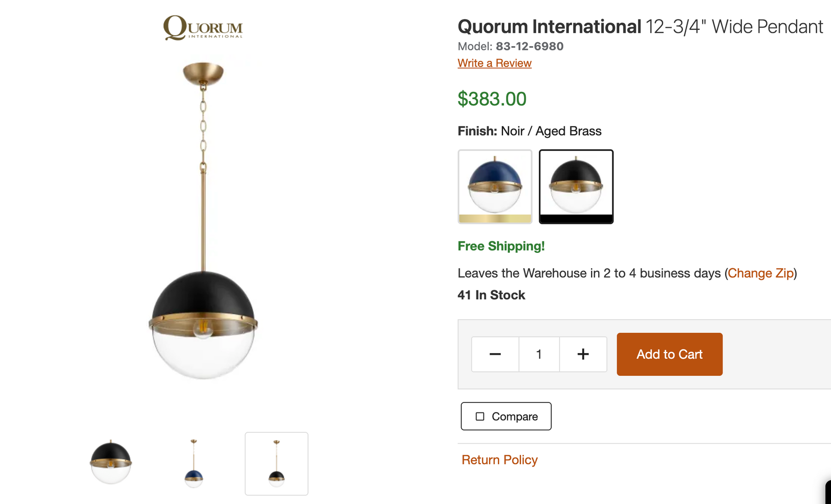Screen dimensions: 831x504
Task: View the blue pendant thumbnail
Action: (x=193, y=463)
